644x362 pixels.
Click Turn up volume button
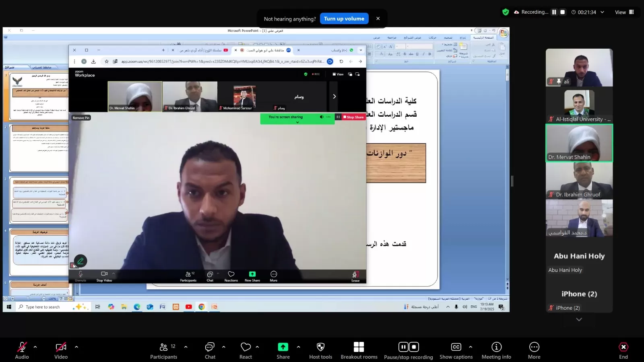(x=344, y=19)
